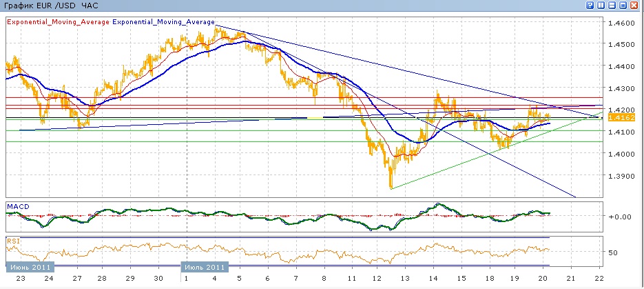
Task: Close the EUR/USD chart window
Action: point(634,5)
